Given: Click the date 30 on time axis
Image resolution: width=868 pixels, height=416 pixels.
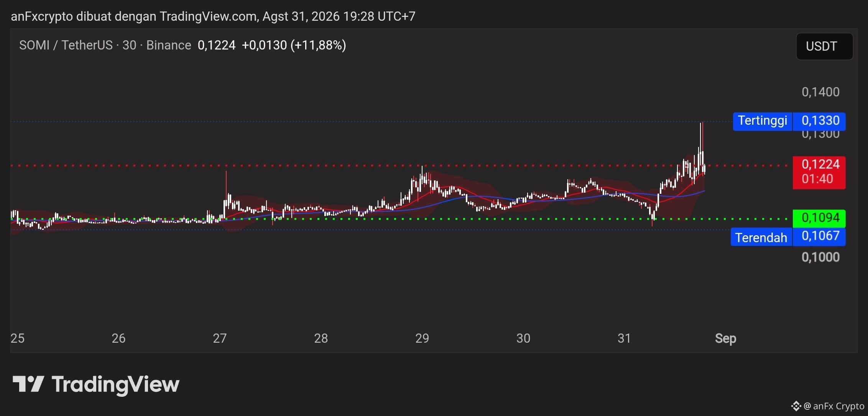Looking at the screenshot, I should tap(523, 338).
